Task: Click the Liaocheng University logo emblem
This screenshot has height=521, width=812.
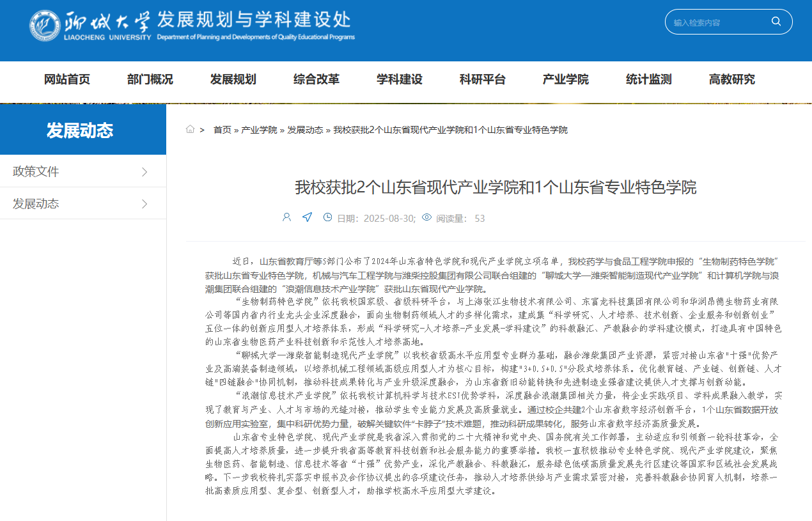Action: (45, 26)
